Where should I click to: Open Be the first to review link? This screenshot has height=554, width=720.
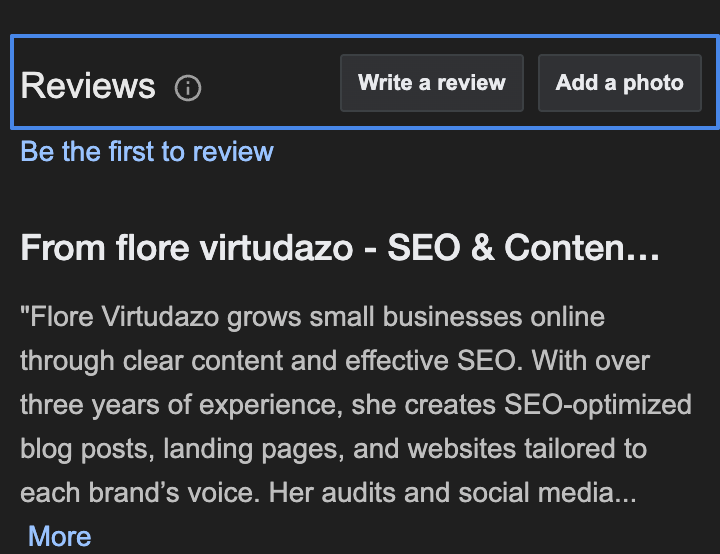(147, 152)
